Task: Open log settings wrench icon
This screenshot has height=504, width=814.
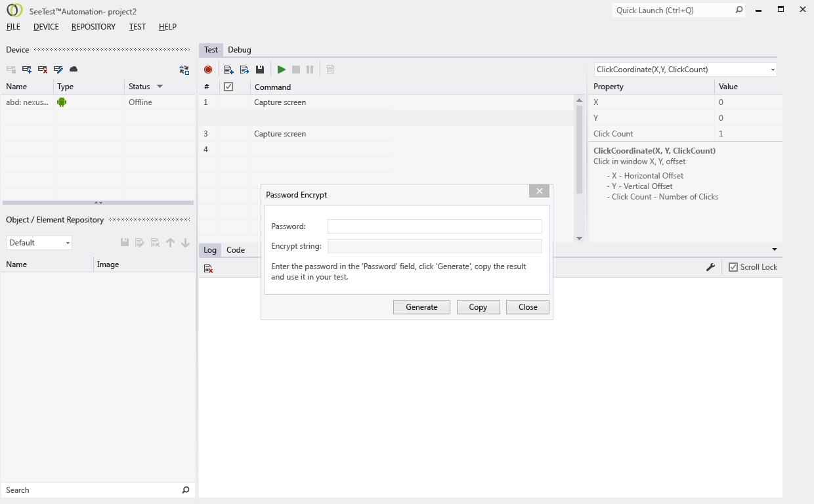Action: tap(710, 267)
